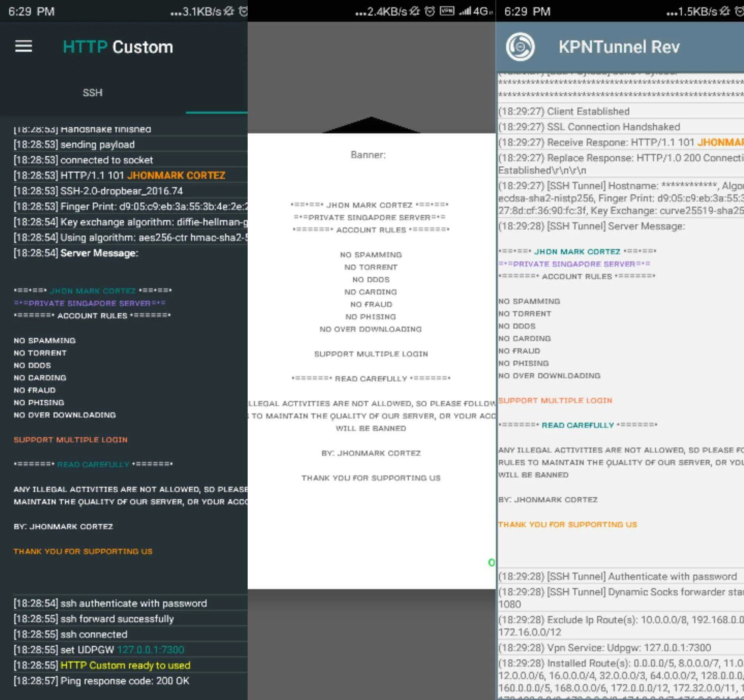This screenshot has width=744, height=700.
Task: Tap the 4G signal strength bars
Action: [465, 11]
